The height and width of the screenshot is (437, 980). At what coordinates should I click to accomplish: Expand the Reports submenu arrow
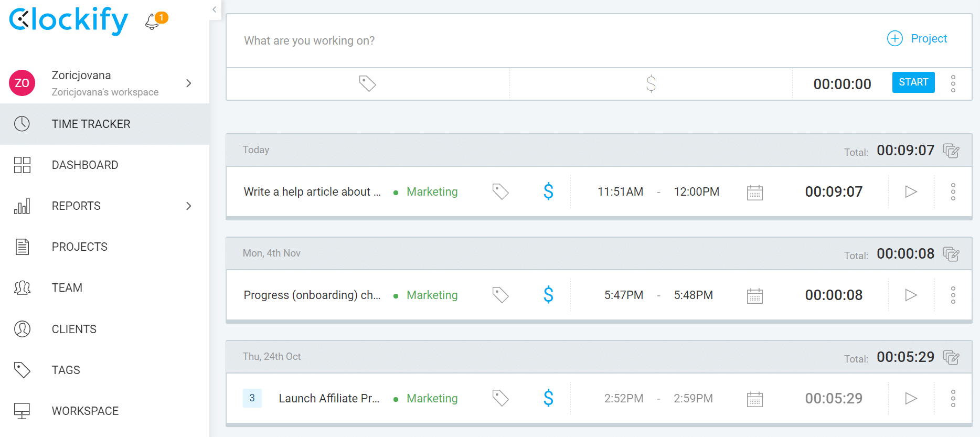coord(188,206)
